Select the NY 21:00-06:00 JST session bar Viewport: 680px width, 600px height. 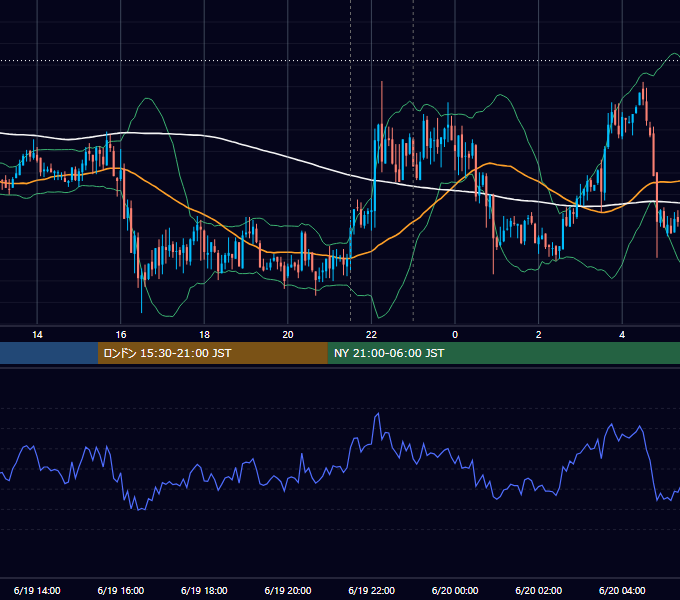click(x=503, y=353)
